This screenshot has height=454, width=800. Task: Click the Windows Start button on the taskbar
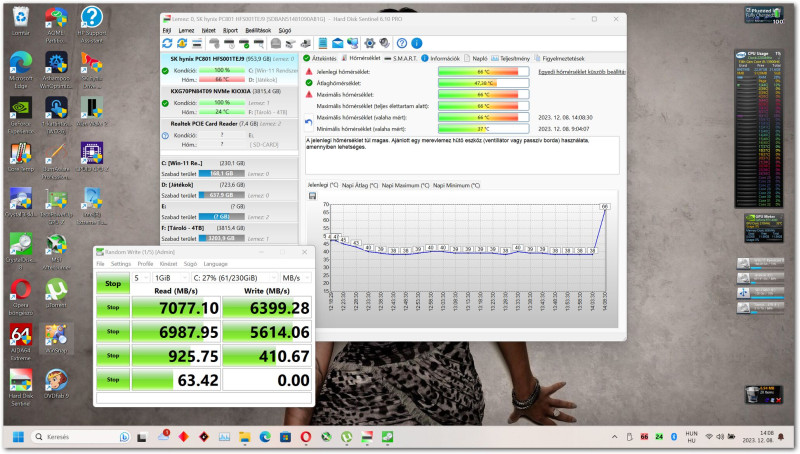[x=18, y=437]
